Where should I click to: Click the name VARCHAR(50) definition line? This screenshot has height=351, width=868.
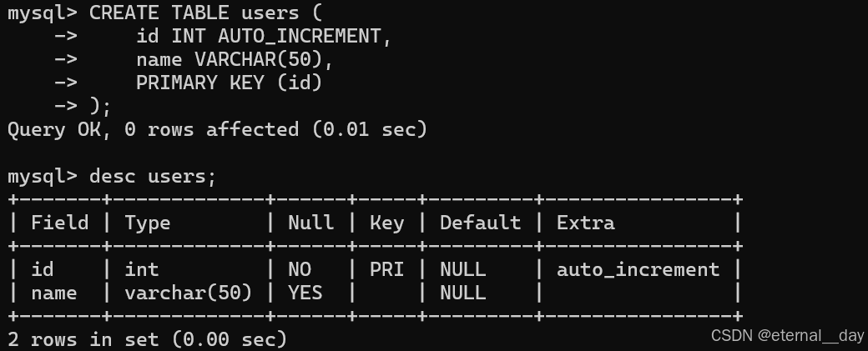[x=235, y=60]
